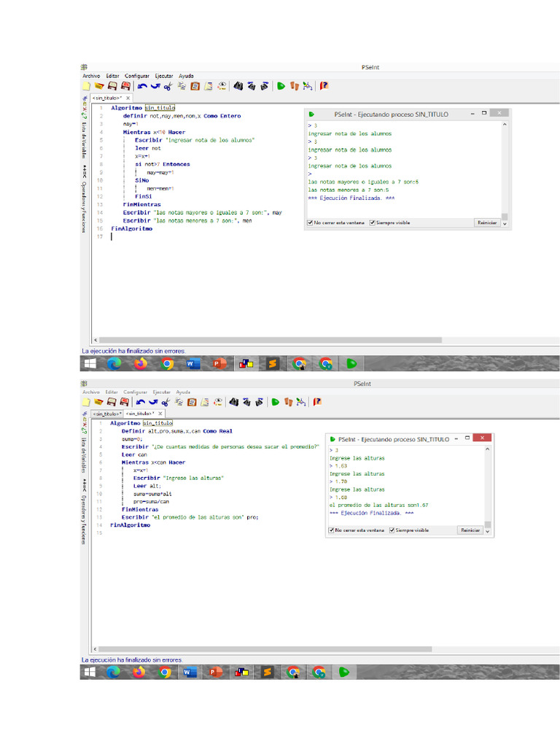560x747 pixels.
Task: Expand 'Operadores y Funciones' side panel in the notas window
Action: pos(85,193)
